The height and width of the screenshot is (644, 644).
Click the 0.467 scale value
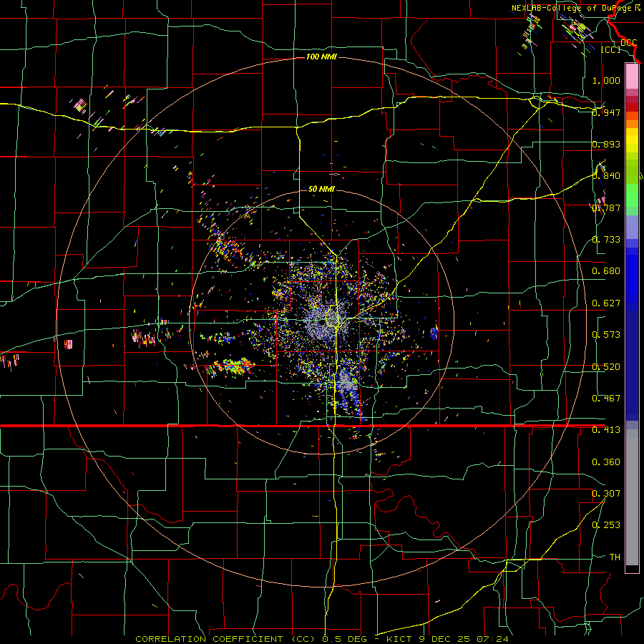point(606,399)
